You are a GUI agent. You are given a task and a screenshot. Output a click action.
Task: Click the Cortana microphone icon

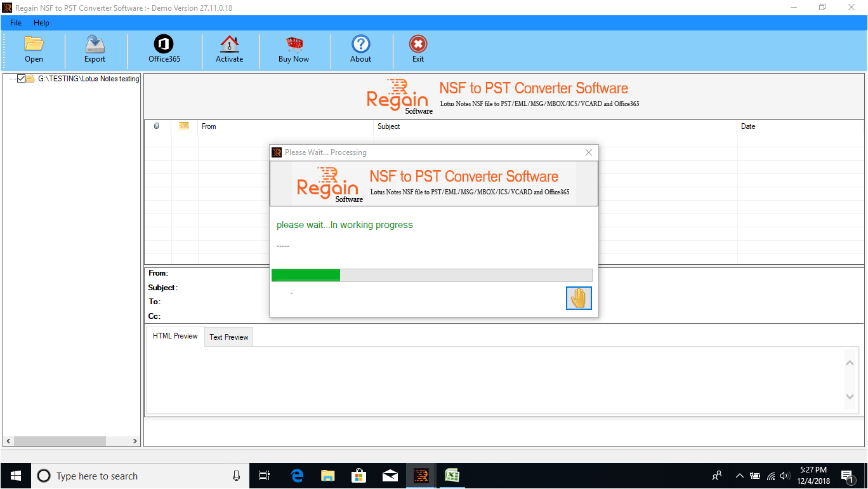236,476
